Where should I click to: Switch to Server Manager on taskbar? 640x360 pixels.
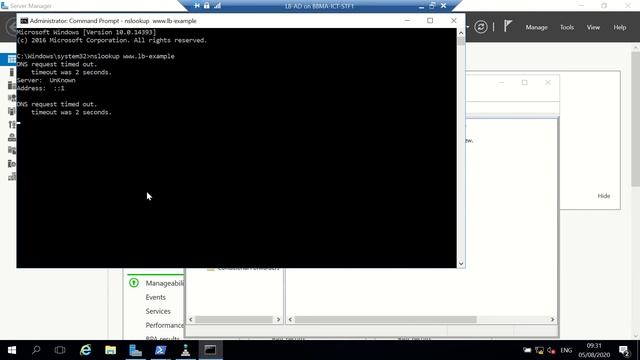click(x=136, y=350)
